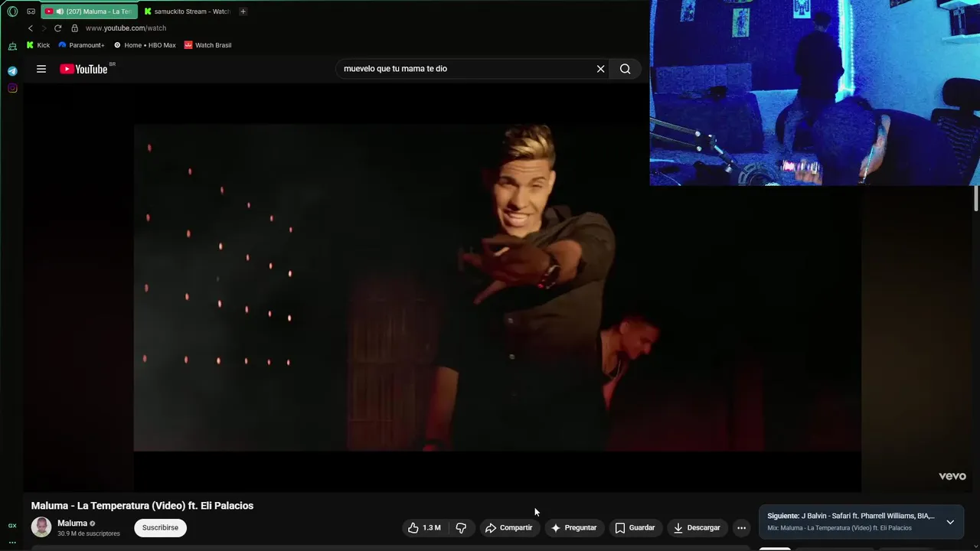Open the sidebar three-dots setup menu
Image resolution: width=980 pixels, height=551 pixels.
point(12,542)
